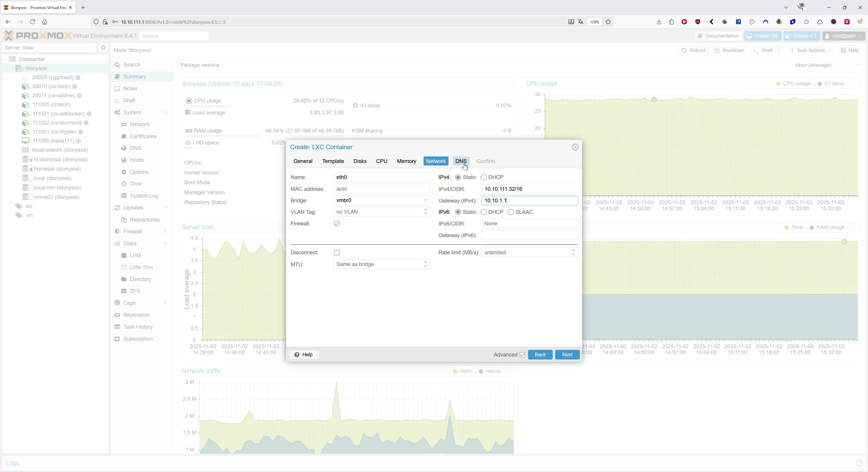Open the Replication panel
The width and height of the screenshot is (868, 472).
[x=136, y=315]
